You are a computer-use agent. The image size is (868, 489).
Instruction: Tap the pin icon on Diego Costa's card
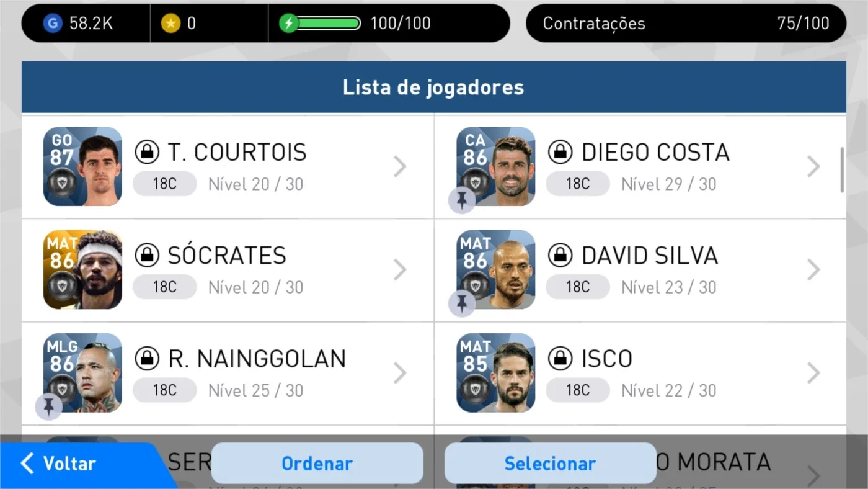[x=462, y=200]
